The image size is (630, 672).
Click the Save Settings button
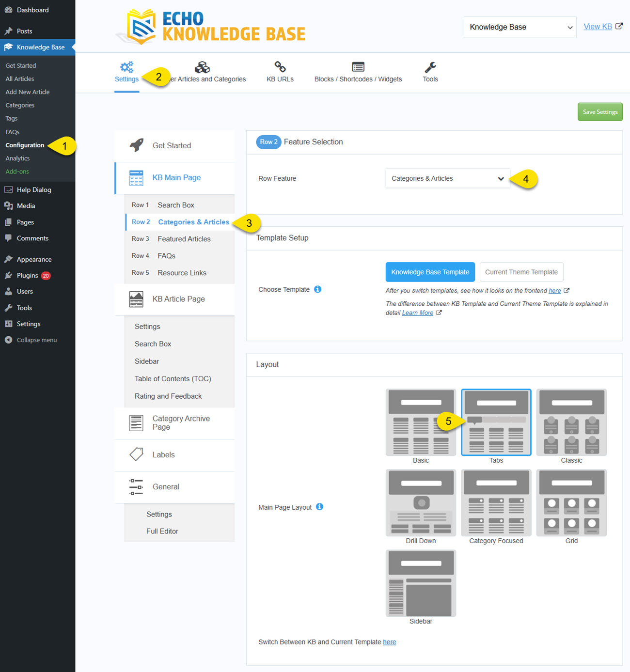pyautogui.click(x=600, y=111)
